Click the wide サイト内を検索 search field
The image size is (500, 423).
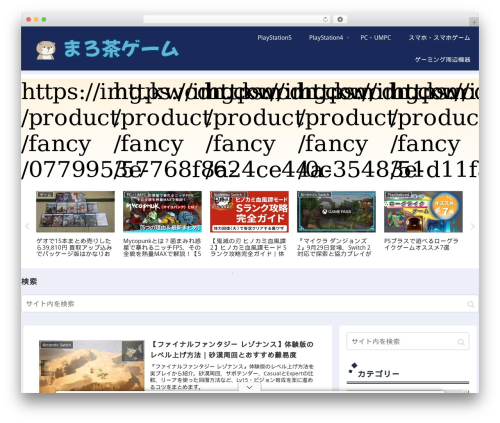point(250,304)
